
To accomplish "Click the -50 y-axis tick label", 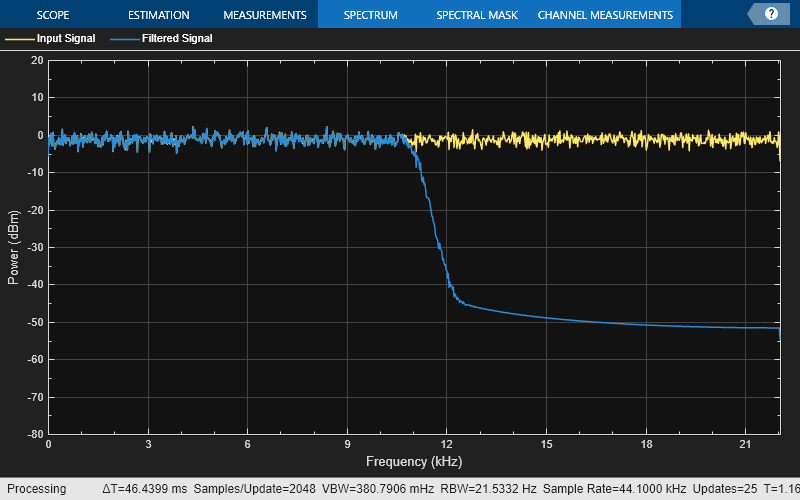I will tap(36, 322).
